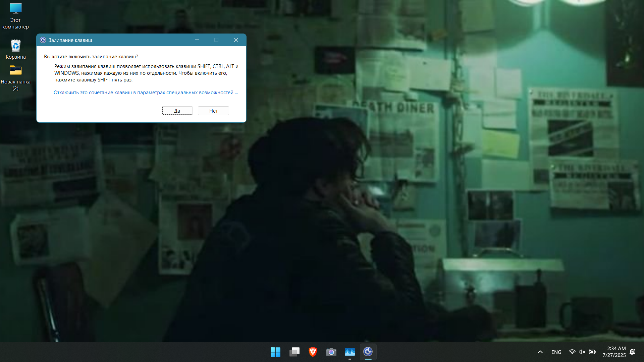Viewport: 644px width, 362px height.
Task: Open Task View from taskbar
Action: [x=294, y=352]
